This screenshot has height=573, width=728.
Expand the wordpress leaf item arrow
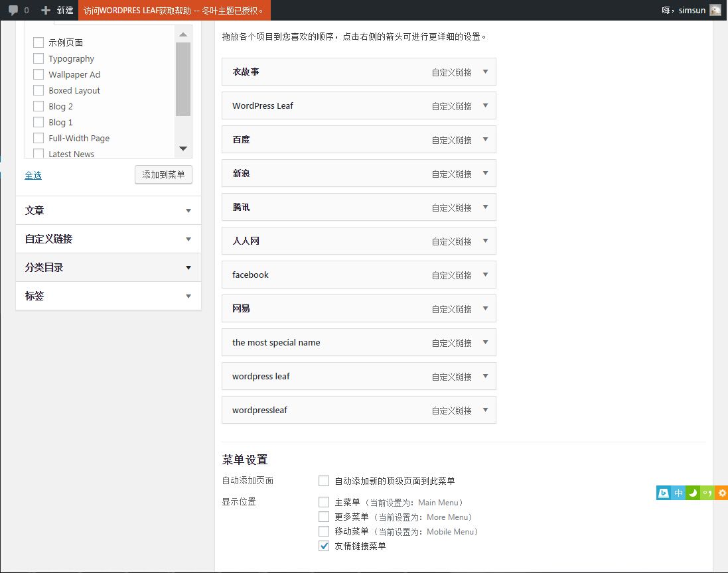485,376
